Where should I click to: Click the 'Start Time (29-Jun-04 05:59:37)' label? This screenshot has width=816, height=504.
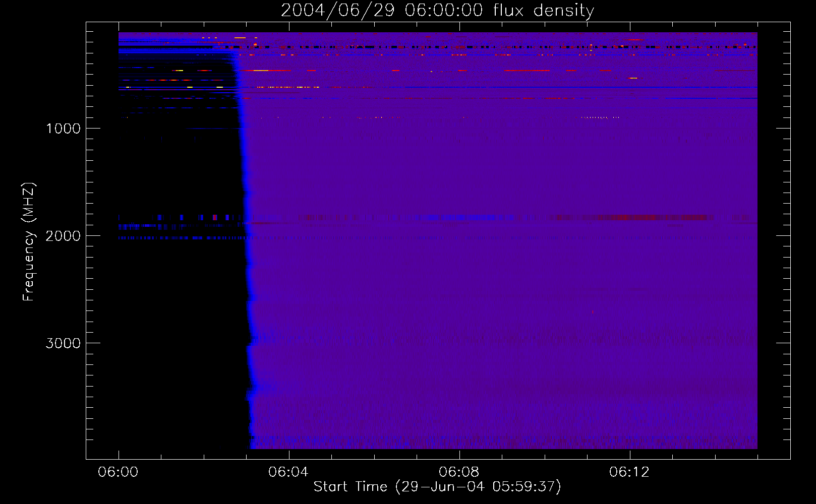pyautogui.click(x=437, y=487)
